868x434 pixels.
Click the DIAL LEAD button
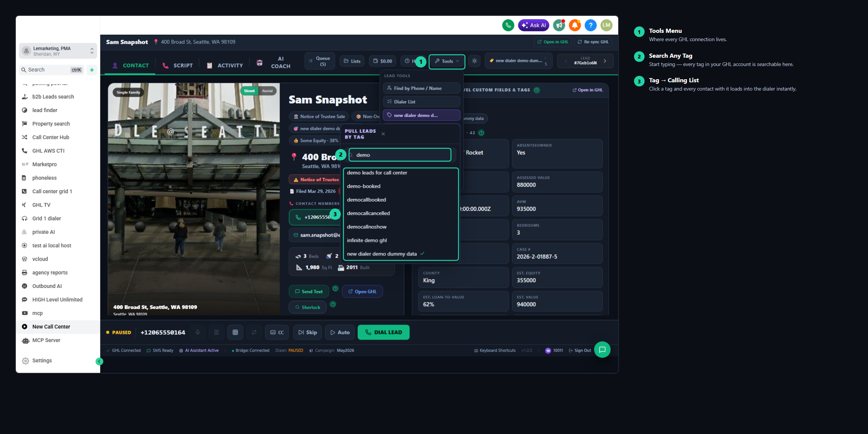(383, 332)
